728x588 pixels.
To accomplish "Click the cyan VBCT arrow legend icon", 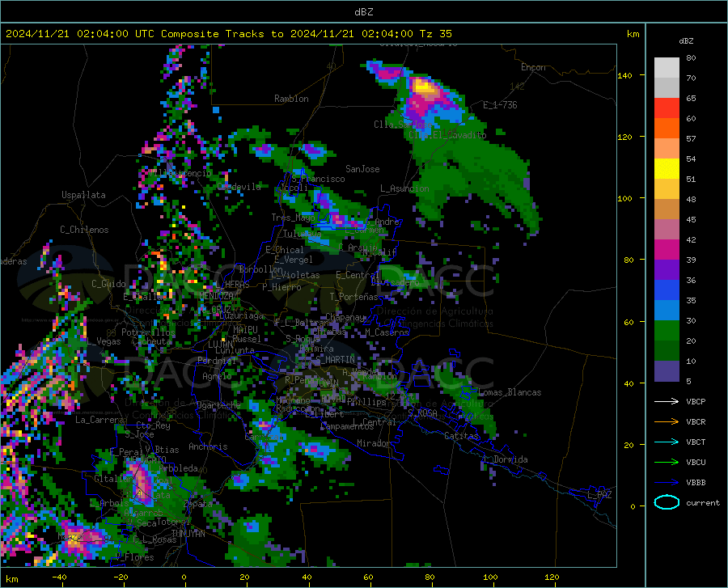I will point(667,442).
